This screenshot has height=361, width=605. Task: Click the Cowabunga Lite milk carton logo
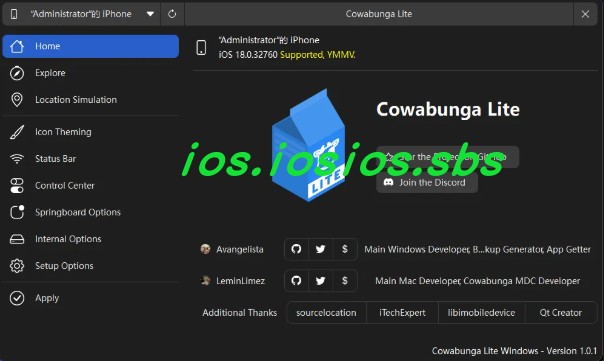point(309,145)
